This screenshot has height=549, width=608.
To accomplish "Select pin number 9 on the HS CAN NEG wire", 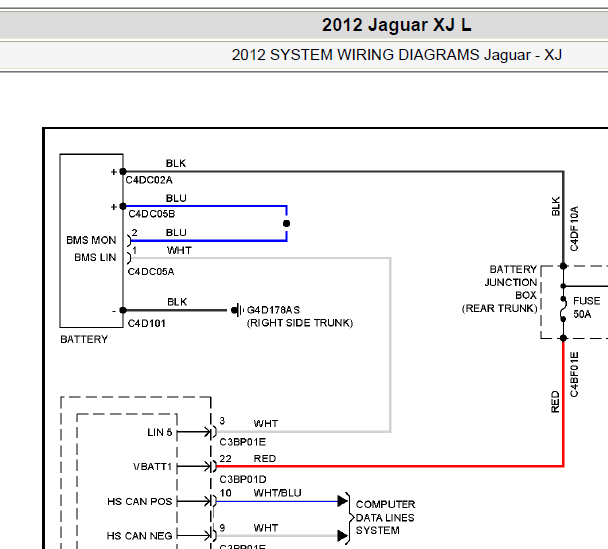I will pyautogui.click(x=222, y=528).
